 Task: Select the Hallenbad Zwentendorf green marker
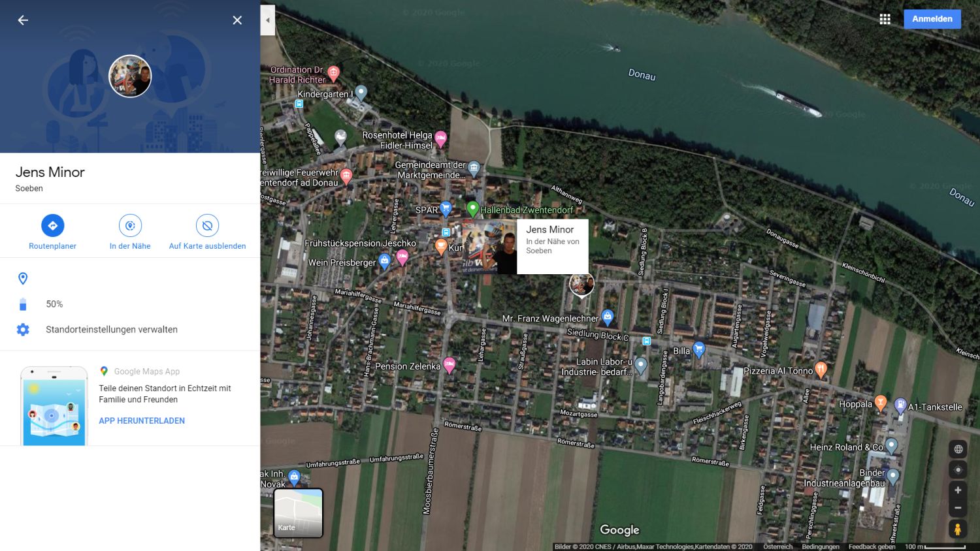pos(472,209)
